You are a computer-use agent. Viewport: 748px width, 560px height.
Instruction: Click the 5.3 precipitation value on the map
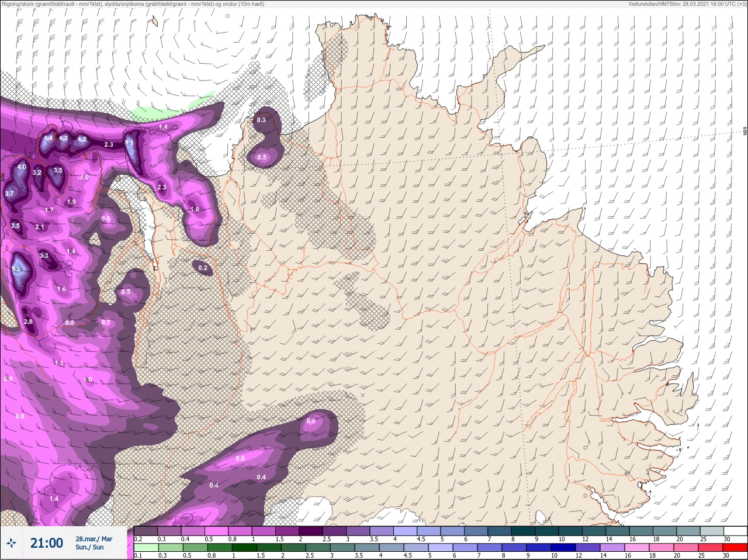click(x=16, y=269)
